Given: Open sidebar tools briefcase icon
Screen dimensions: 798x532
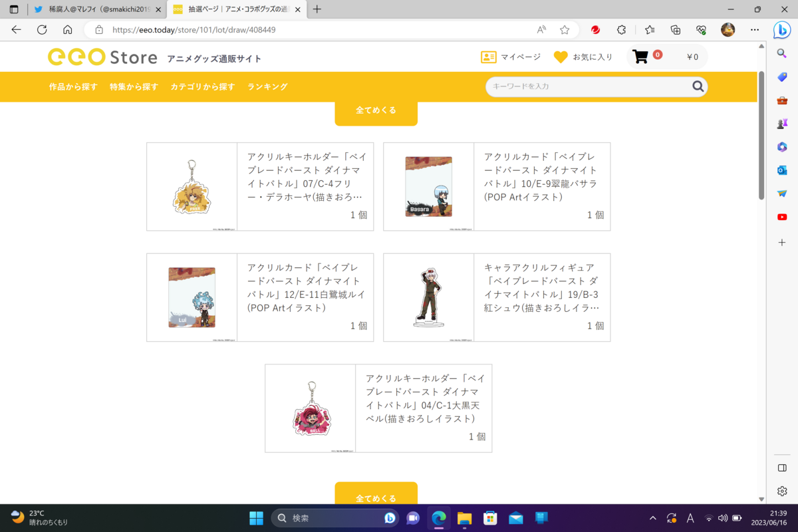Looking at the screenshot, I should [782, 100].
